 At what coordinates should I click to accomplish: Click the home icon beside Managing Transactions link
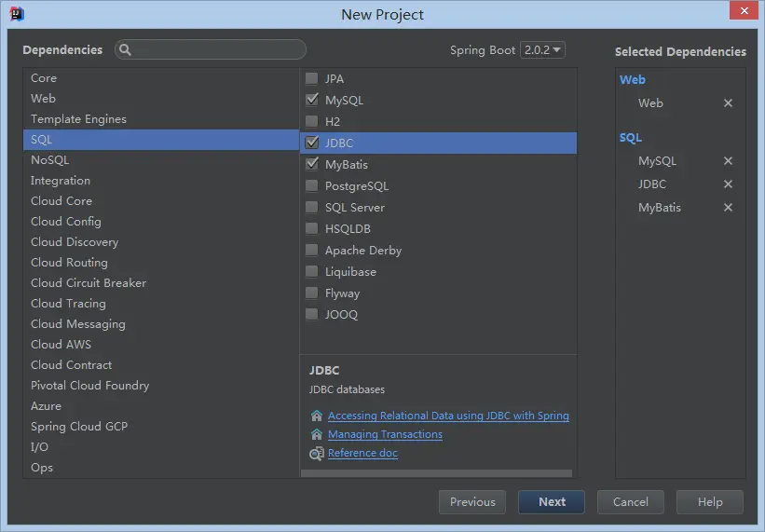click(317, 434)
